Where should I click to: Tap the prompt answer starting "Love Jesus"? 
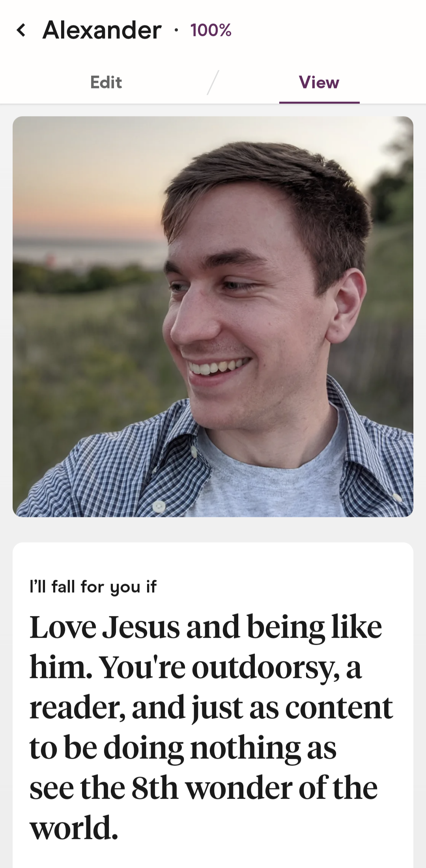211,727
